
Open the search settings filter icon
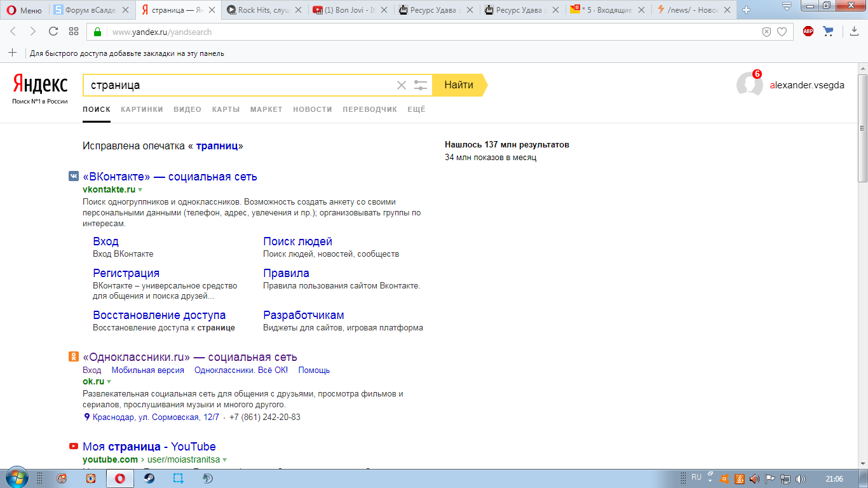pyautogui.click(x=420, y=85)
